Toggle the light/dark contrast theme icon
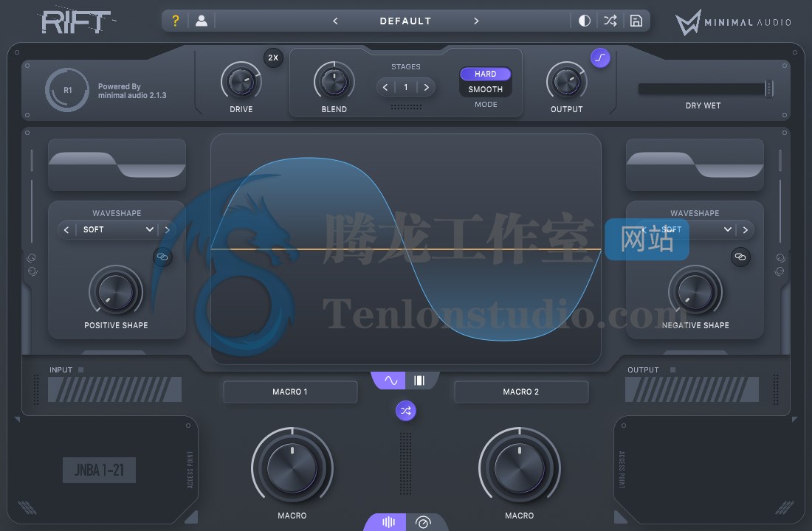Screen dimensions: 812x531 pos(584,21)
